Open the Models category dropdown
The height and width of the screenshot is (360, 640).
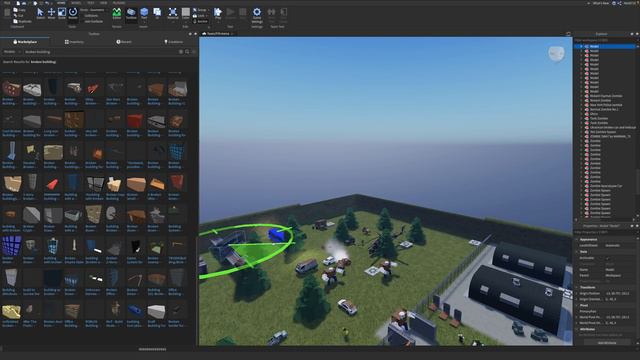pyautogui.click(x=12, y=52)
